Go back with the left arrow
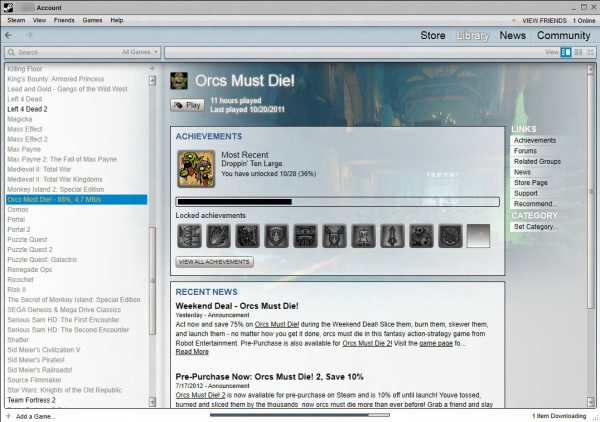600x422 pixels. coord(8,36)
